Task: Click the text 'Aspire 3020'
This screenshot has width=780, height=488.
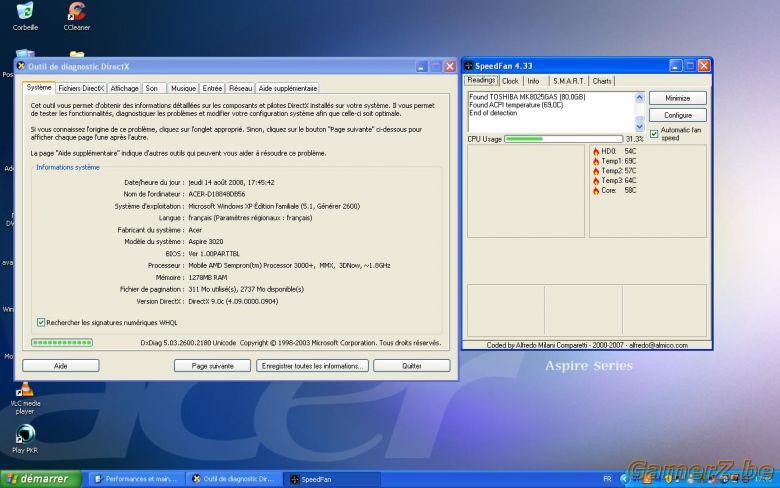Action: [205, 242]
